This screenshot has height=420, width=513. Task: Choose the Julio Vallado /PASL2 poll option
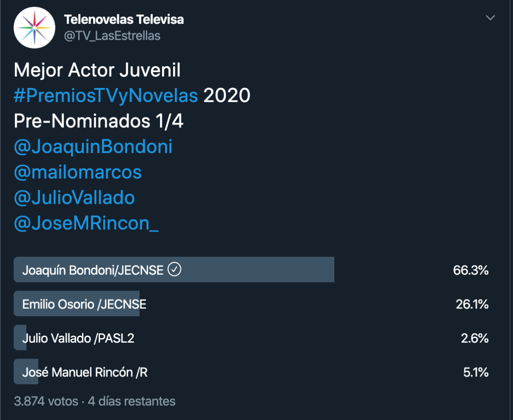pos(78,338)
